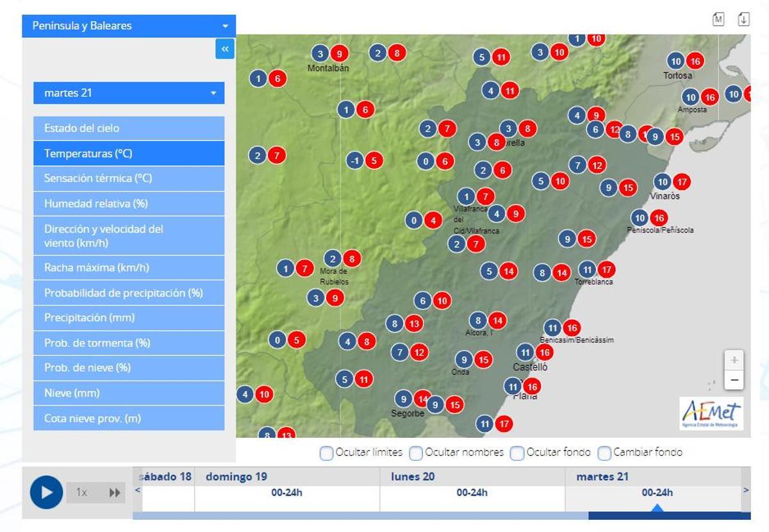Toggle the Ocultar nombres checkbox

point(416,453)
